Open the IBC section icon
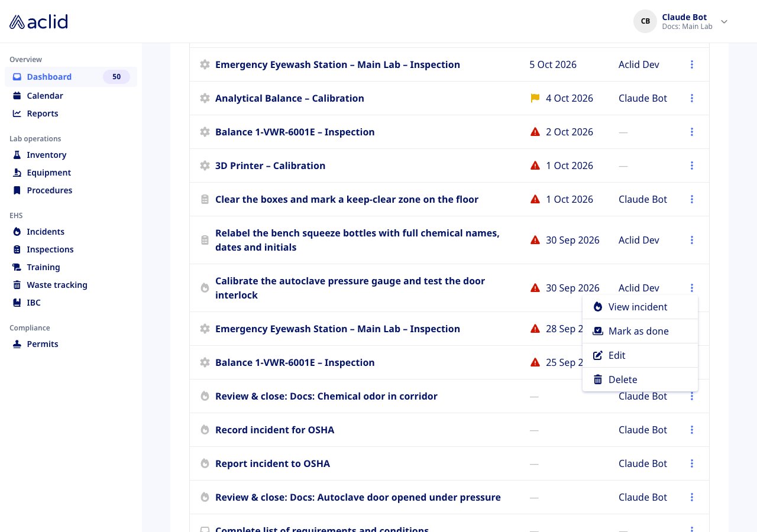The image size is (757, 532). click(17, 303)
